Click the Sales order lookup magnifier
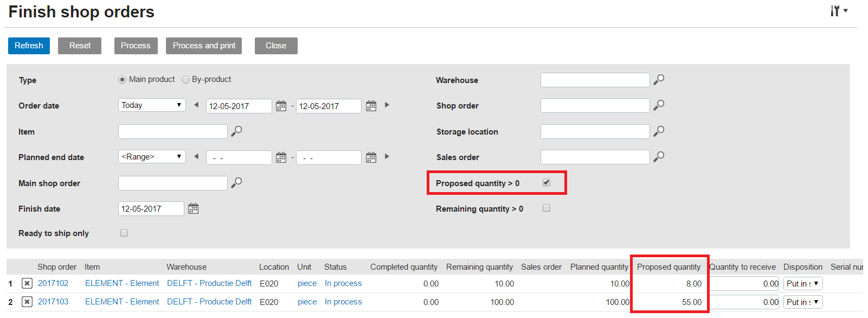The image size is (868, 318). [x=659, y=157]
